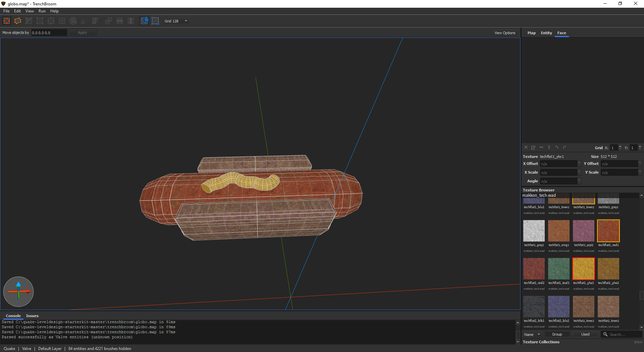
Task: Select the techflat2_blu1 texture thumbnail
Action: 559,306
